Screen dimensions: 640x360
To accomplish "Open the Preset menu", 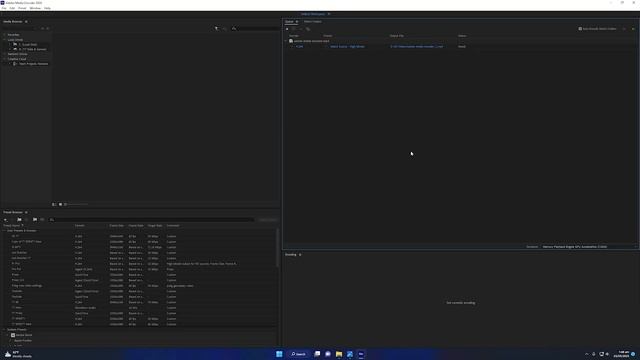I will [22, 8].
